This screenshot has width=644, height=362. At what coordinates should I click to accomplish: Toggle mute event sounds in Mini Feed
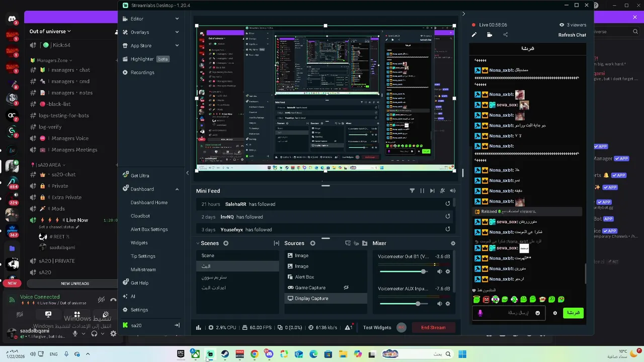(x=442, y=191)
